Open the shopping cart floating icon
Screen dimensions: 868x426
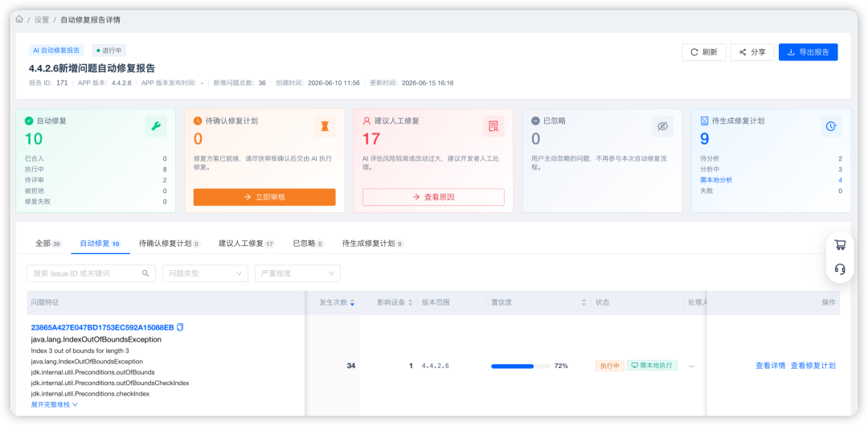point(840,245)
